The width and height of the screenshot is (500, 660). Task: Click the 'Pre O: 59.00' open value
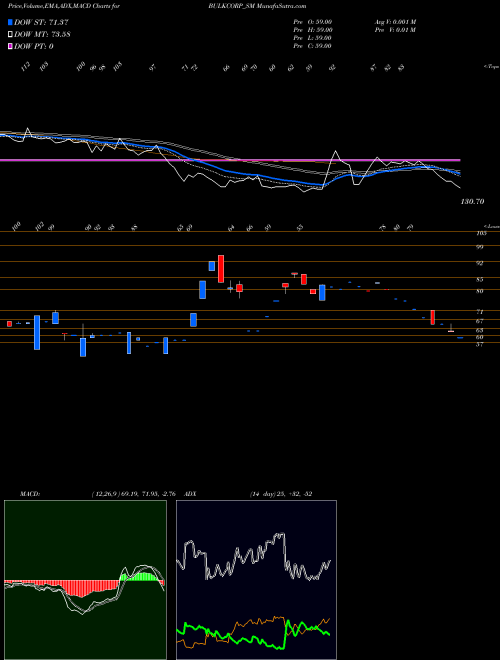pos(313,22)
